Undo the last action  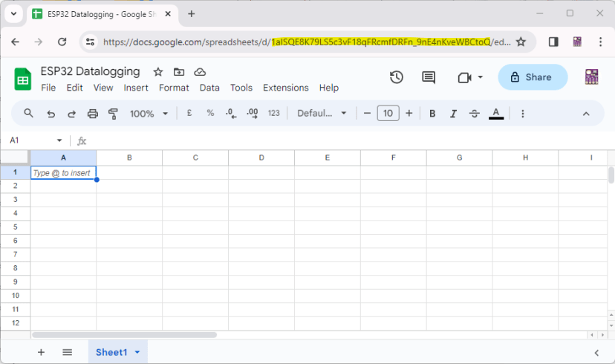point(51,114)
